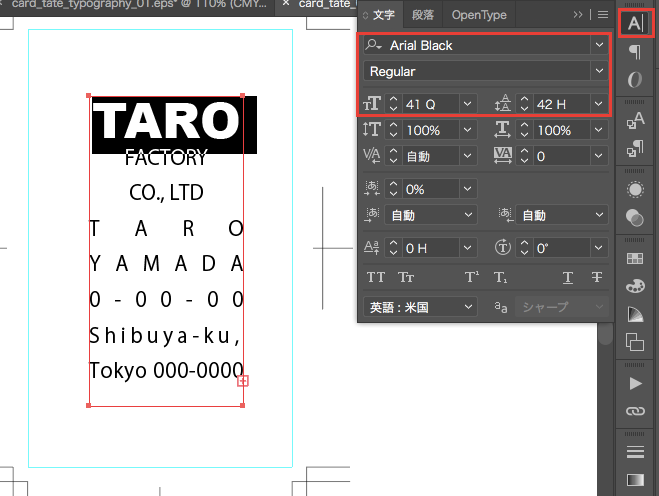Toggle All Caps (TT) text style
659x496 pixels.
[x=376, y=277]
